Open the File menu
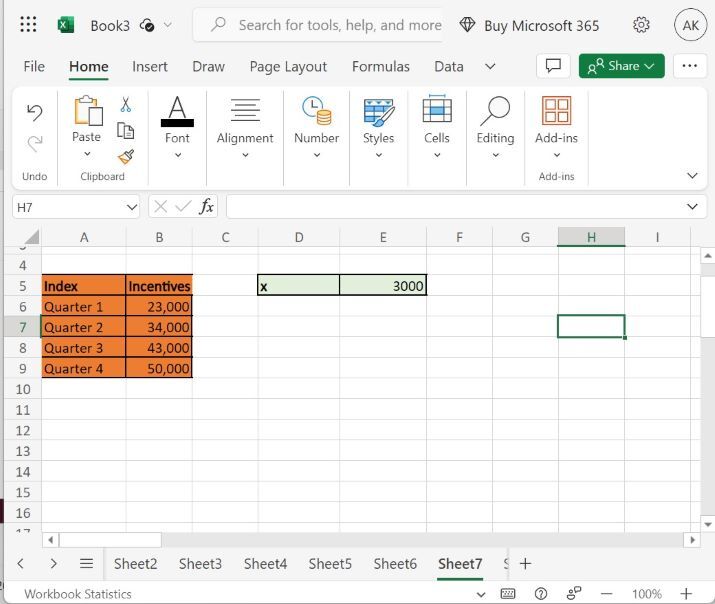Screen dimensions: 715x604 click(34, 67)
